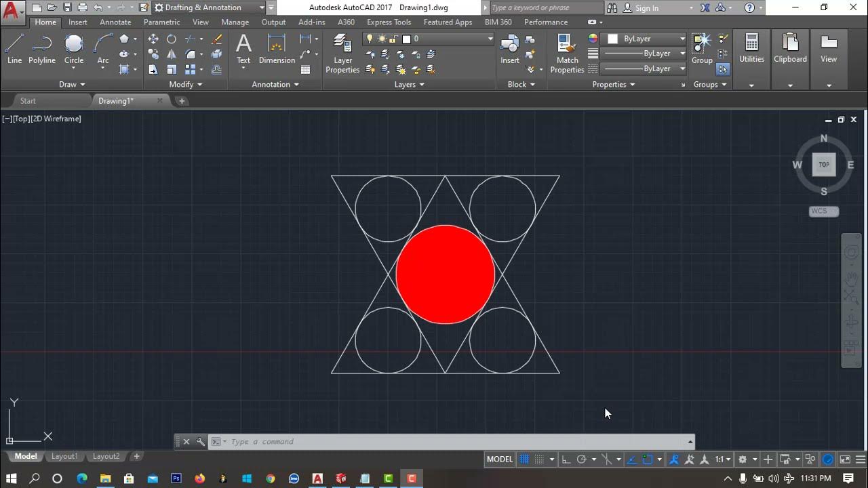Select the Arc tool

tap(103, 49)
